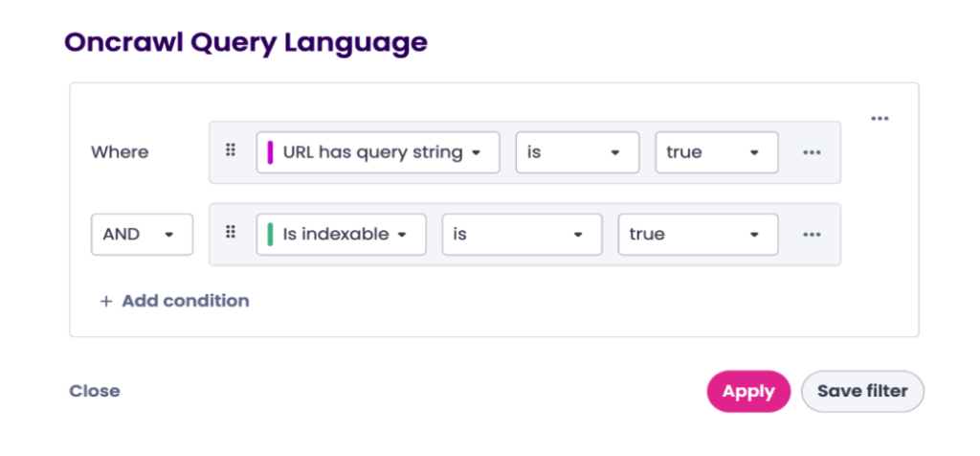Open more options for Is indexable row
Screen dimensions: 980x456
tap(812, 234)
